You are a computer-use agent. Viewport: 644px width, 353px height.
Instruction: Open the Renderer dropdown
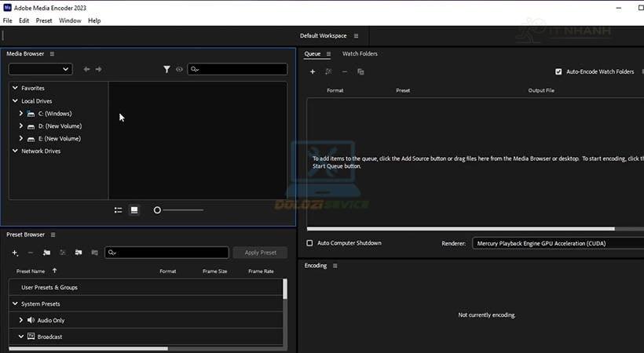558,243
